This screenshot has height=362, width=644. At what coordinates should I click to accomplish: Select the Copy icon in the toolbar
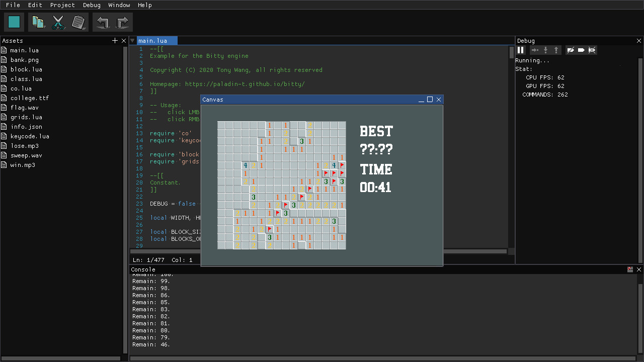click(38, 22)
